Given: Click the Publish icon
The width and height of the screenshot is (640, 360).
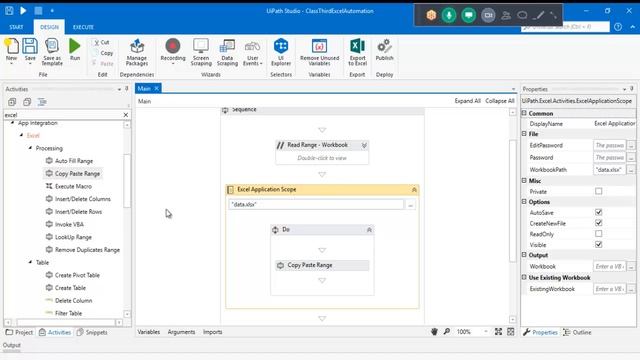Looking at the screenshot, I should point(384,46).
